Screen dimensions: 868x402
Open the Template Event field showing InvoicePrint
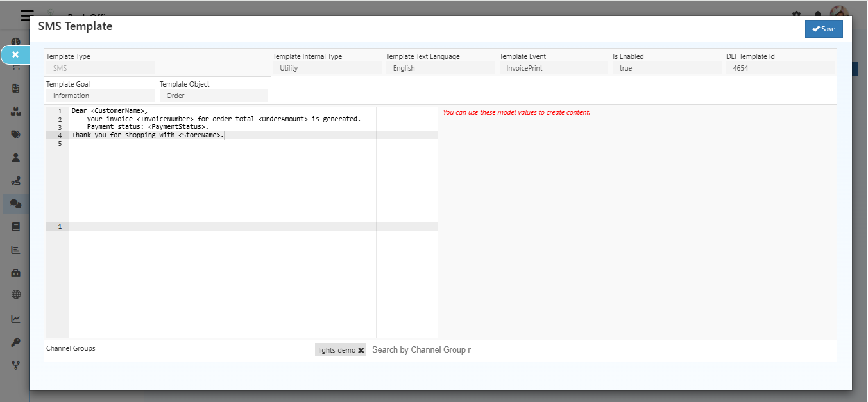[553, 68]
